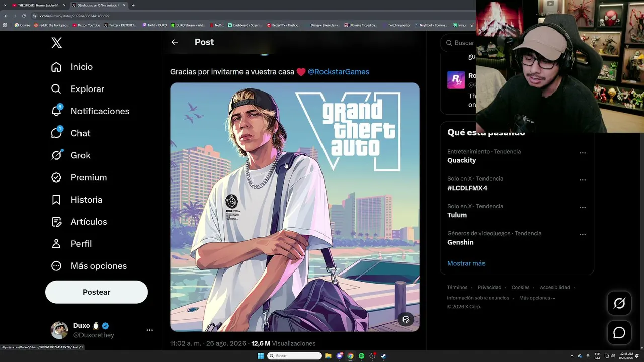Open more options for #LCDLFMX4 trend
The height and width of the screenshot is (362, 644).
(583, 180)
